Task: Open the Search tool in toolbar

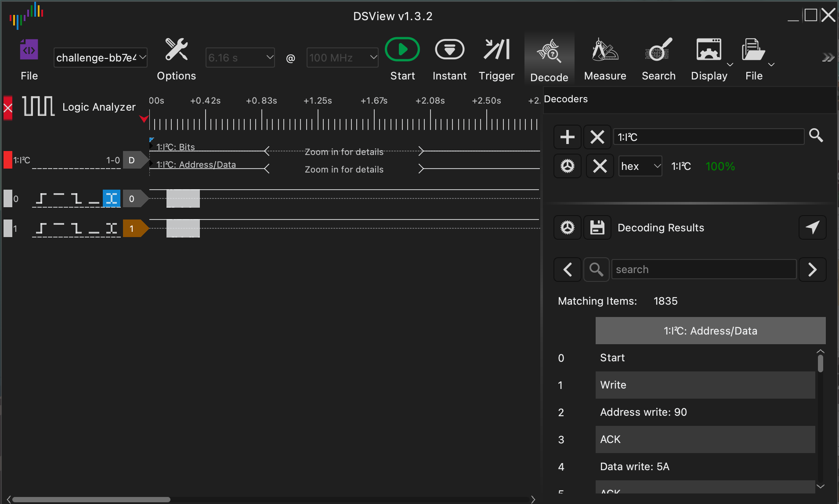Action: (658, 49)
